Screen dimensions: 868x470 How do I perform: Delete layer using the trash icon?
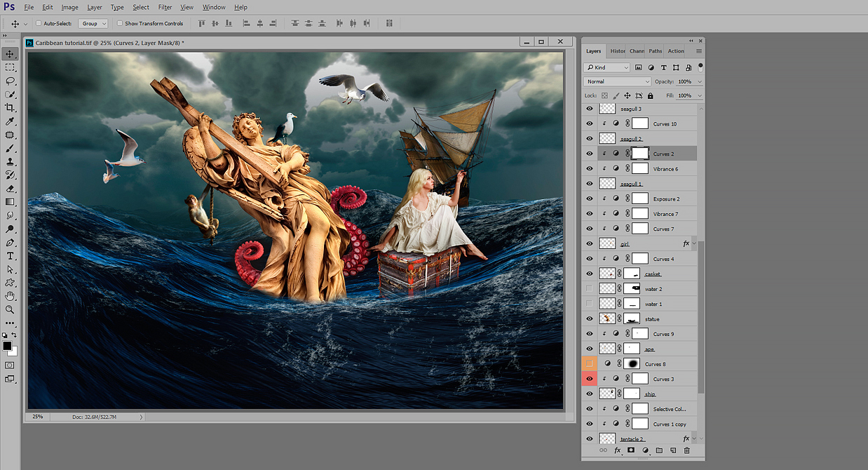tap(686, 450)
